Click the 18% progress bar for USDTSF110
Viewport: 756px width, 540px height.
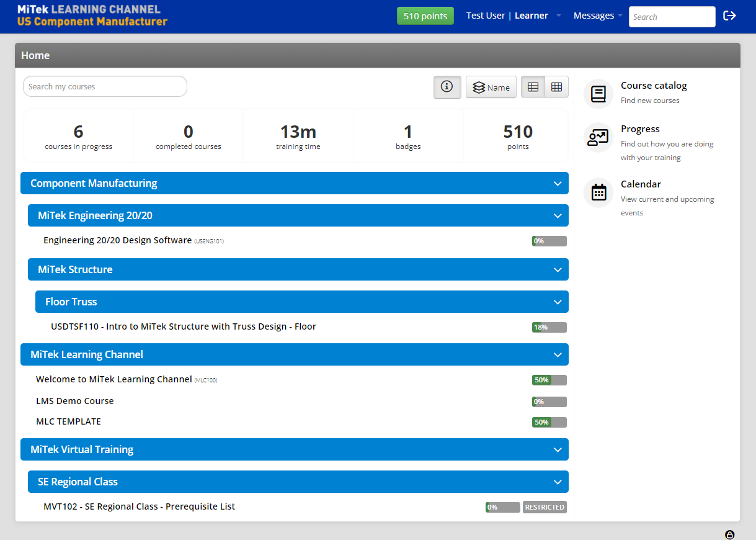(x=549, y=327)
